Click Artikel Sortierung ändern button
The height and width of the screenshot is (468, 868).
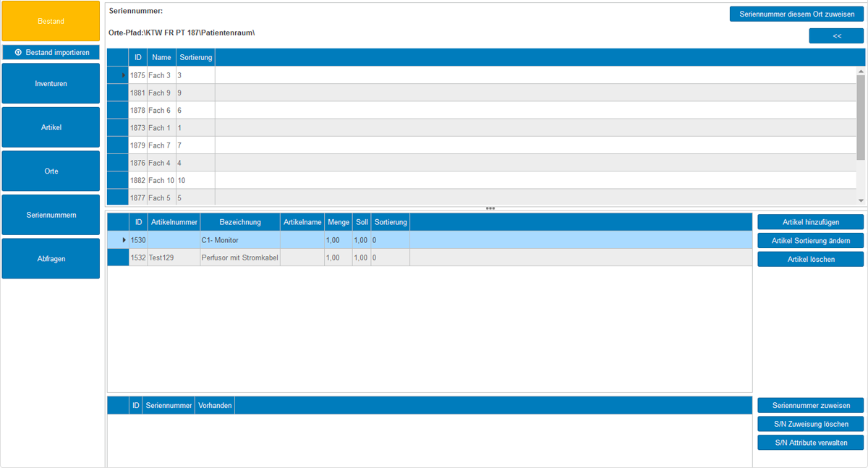[810, 240]
